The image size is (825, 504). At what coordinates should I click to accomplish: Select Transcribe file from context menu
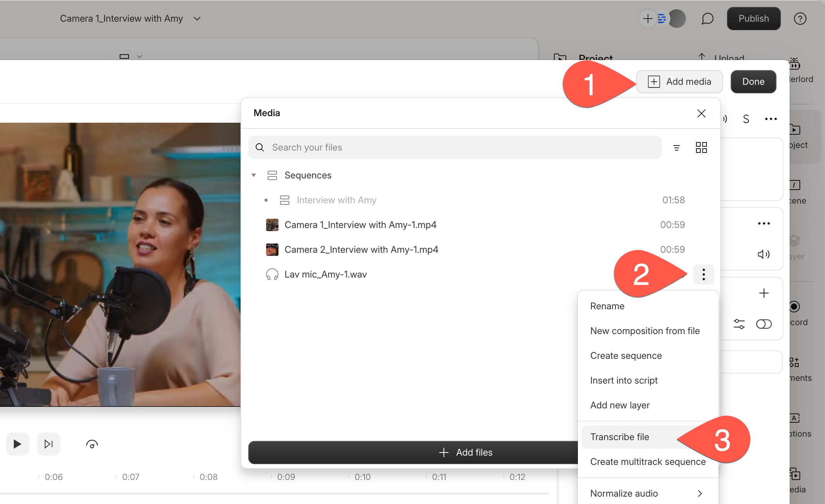coord(620,437)
